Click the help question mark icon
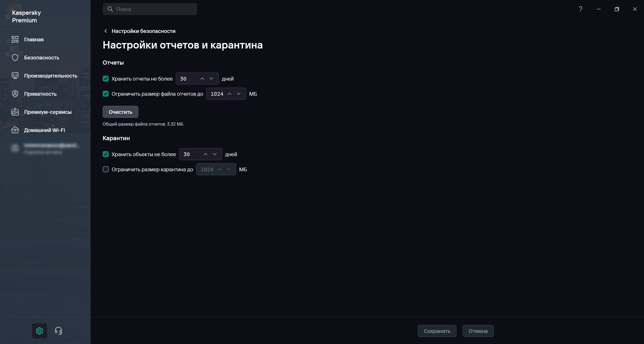Viewport: 644px width, 344px height. coord(580,9)
